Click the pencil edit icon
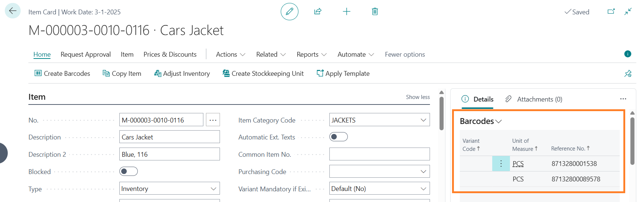This screenshot has height=202, width=644. coord(289,12)
